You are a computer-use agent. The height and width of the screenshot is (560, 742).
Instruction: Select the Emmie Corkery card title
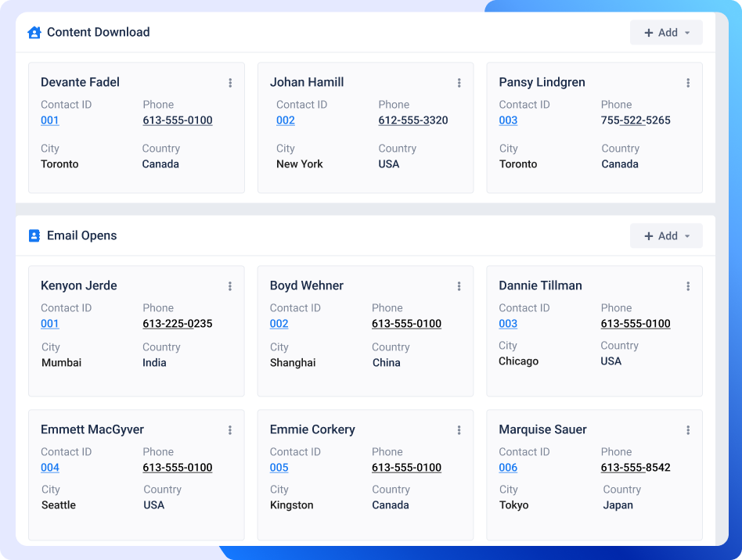(312, 429)
